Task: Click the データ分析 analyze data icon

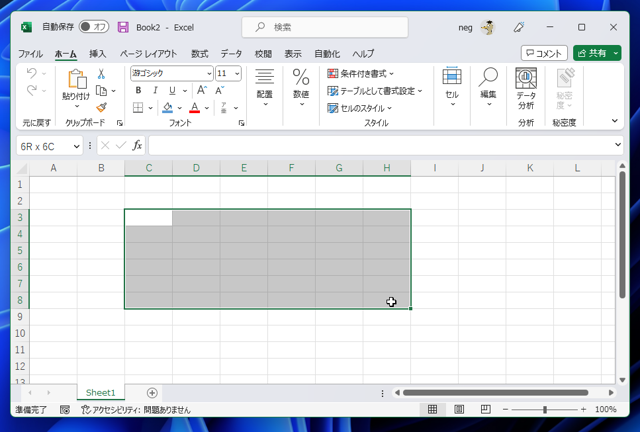Action: [526, 88]
